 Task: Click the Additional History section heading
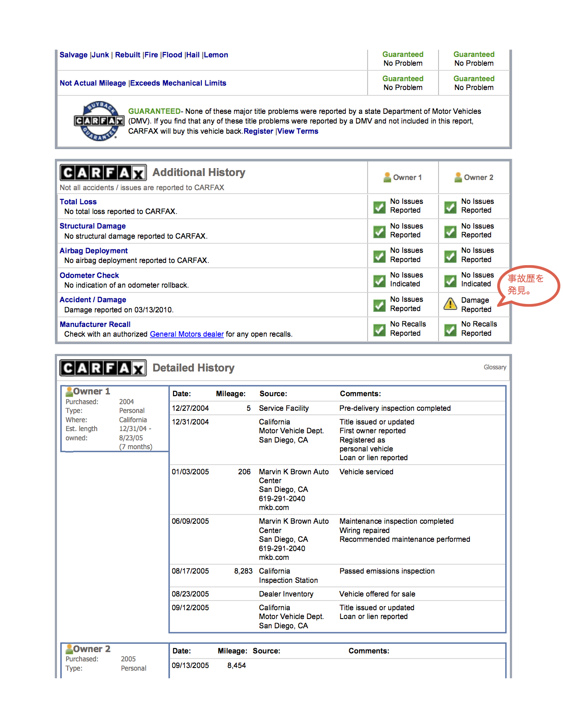[x=199, y=173]
